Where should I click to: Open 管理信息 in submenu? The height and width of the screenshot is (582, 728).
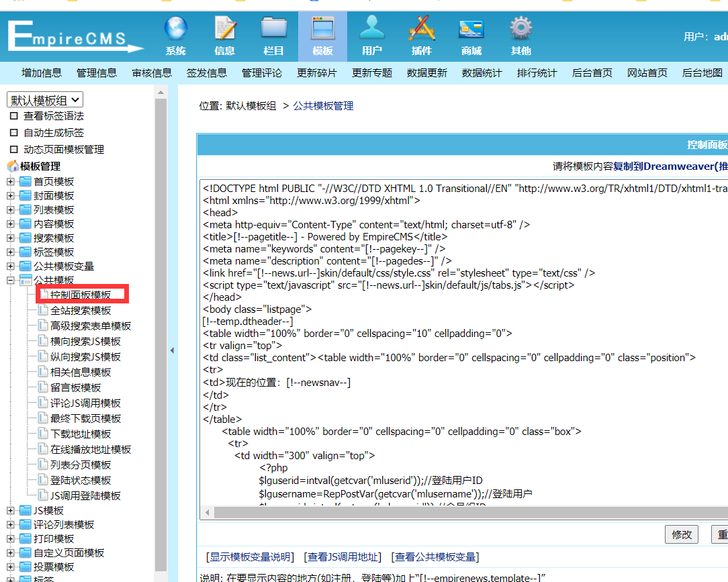click(x=97, y=73)
